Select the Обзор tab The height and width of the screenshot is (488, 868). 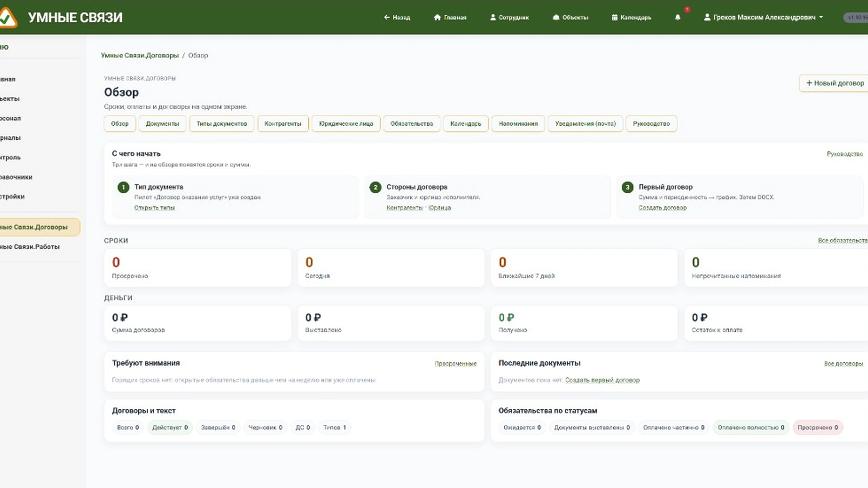[120, 124]
